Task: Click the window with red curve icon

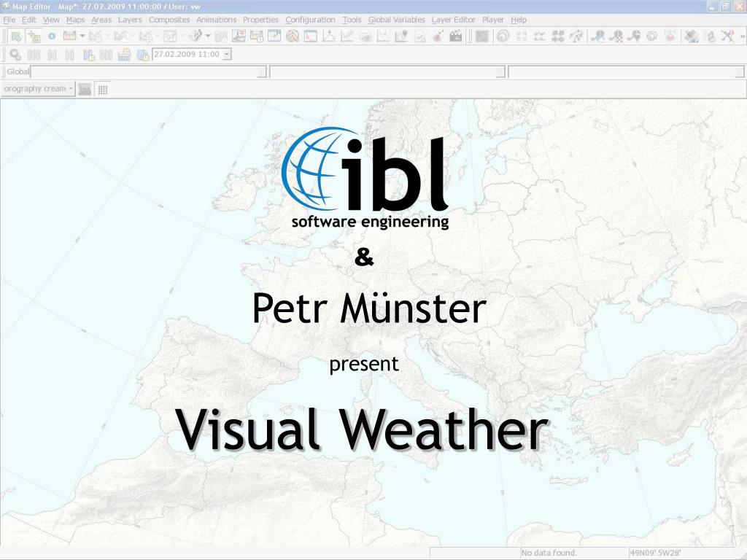Action: point(311,36)
